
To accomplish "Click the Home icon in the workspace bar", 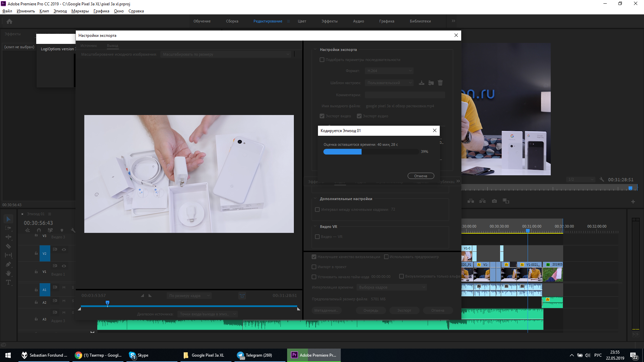I will pos(9,21).
